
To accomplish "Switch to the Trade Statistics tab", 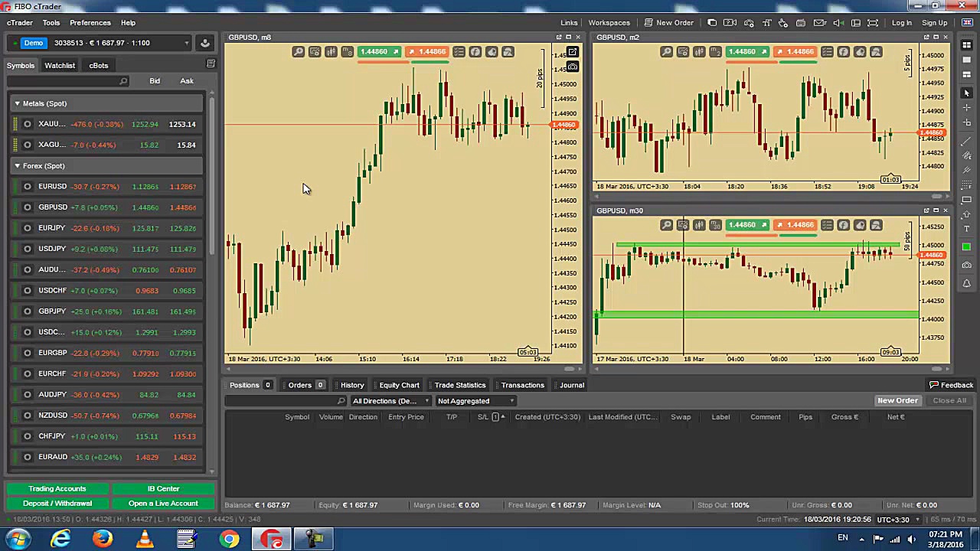I will click(459, 385).
